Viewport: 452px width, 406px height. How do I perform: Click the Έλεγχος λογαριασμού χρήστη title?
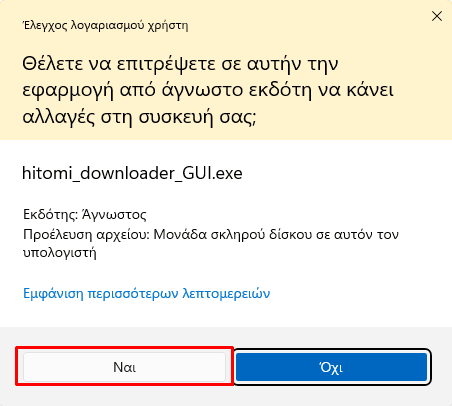(x=105, y=25)
